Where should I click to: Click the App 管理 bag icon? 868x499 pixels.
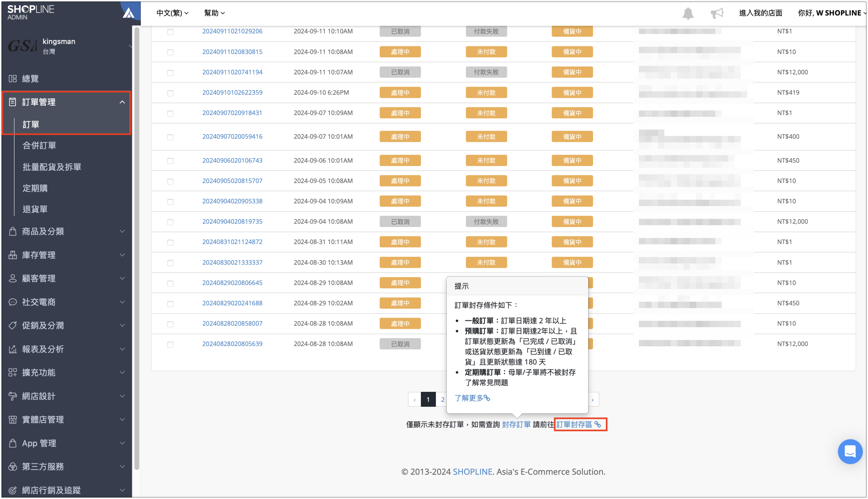click(13, 443)
